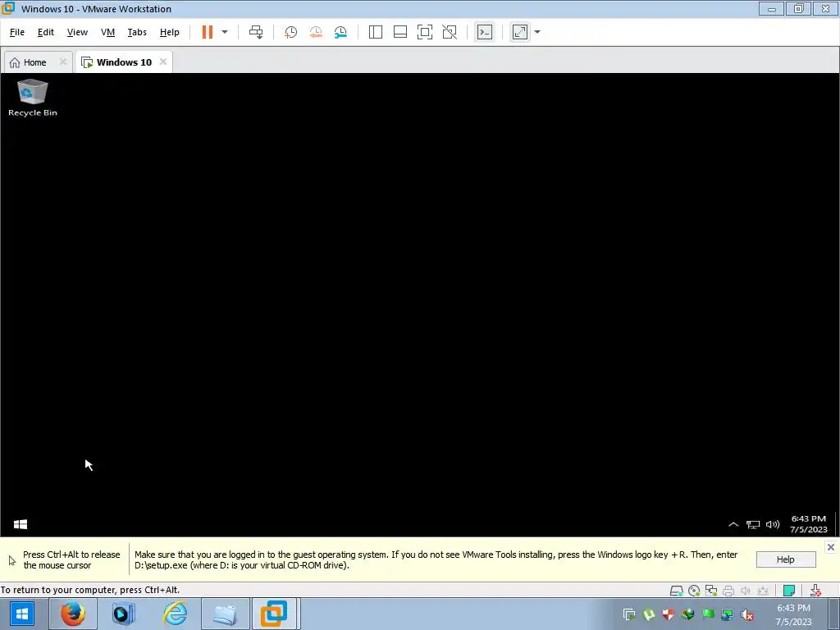The image size is (840, 630).
Task: Enter full screen mode
Action: click(425, 32)
